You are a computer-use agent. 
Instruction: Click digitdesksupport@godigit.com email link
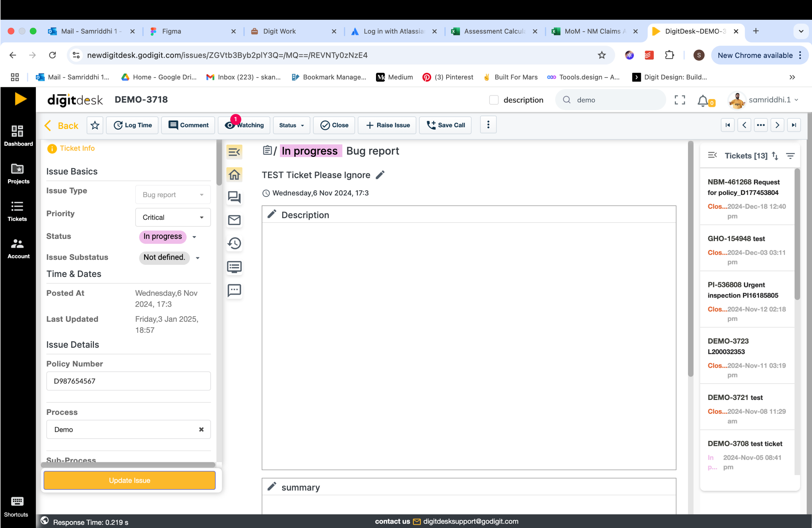pyautogui.click(x=471, y=521)
